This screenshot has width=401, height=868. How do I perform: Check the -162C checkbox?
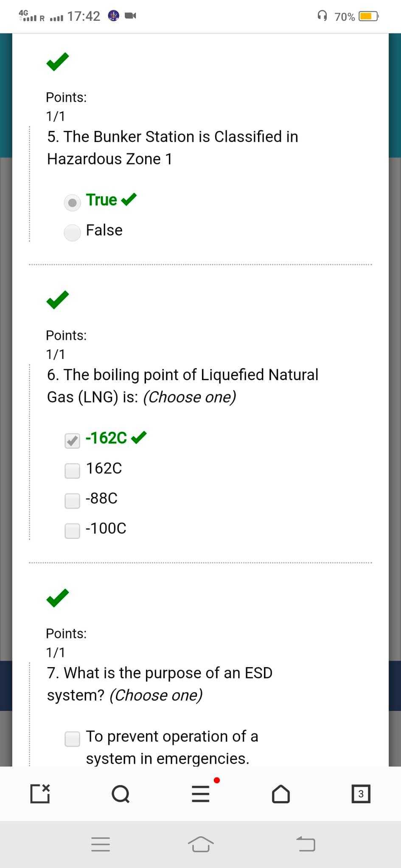72,441
